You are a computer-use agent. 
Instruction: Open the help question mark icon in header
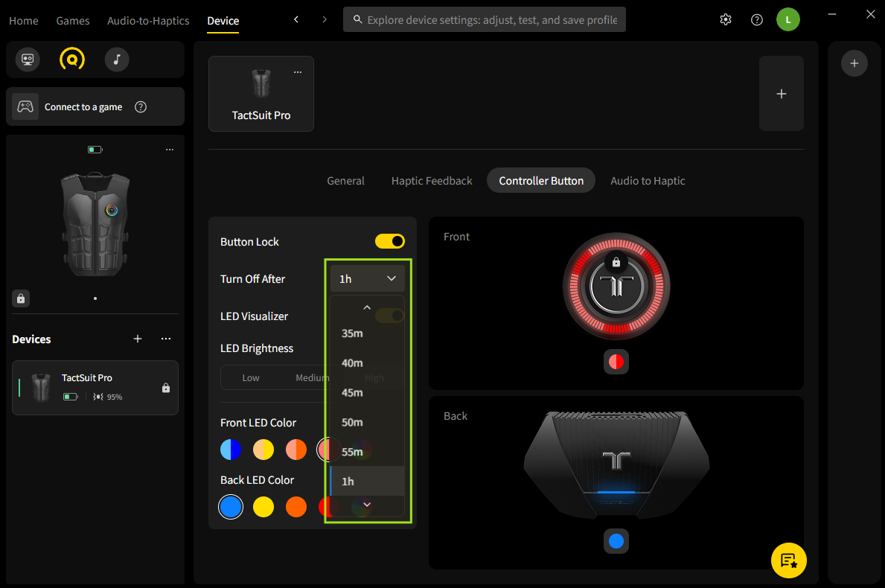pos(757,20)
